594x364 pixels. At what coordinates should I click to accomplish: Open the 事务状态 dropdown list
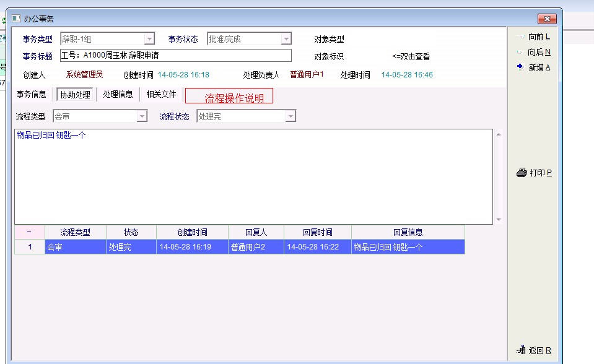(x=286, y=39)
